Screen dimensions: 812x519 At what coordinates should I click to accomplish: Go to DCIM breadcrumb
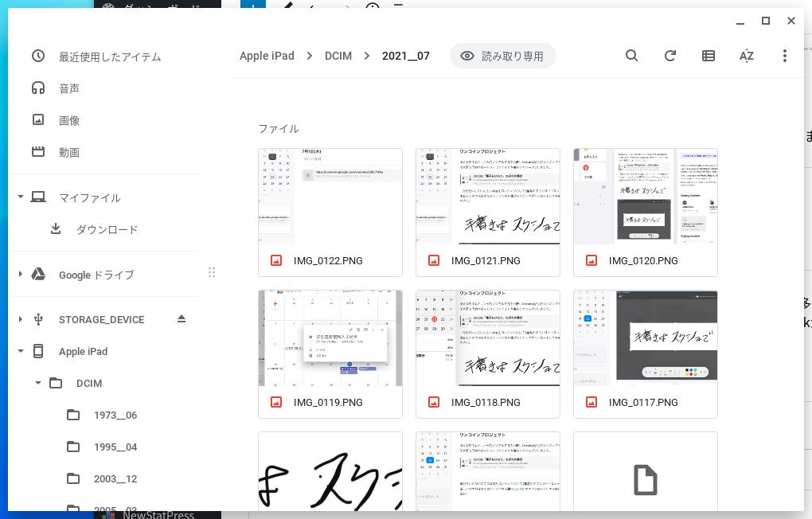point(338,56)
